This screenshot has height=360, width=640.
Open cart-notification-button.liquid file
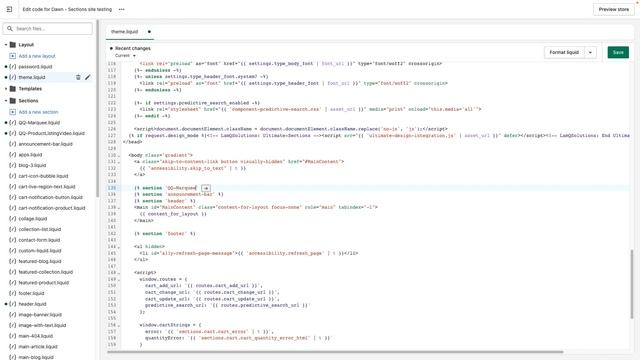[x=51, y=197]
